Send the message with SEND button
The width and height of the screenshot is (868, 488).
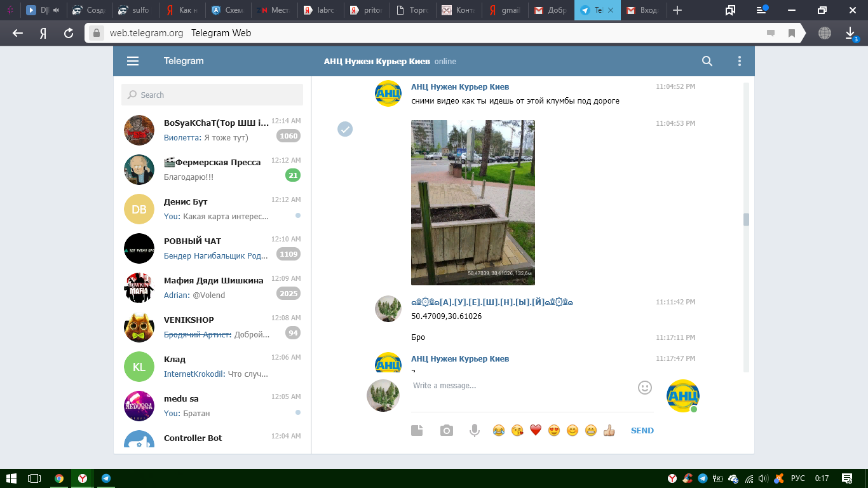point(642,431)
